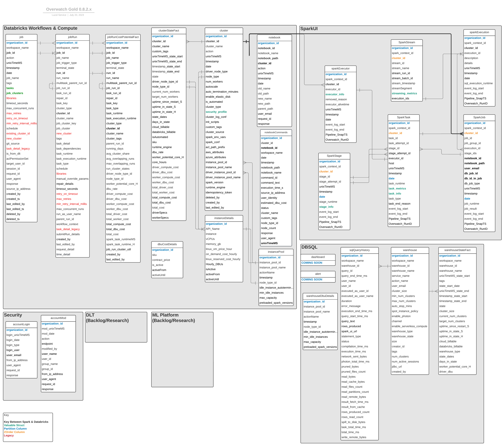Select the warehouseDbuDetails table header
This screenshot has width=502, height=448.
(320, 296)
